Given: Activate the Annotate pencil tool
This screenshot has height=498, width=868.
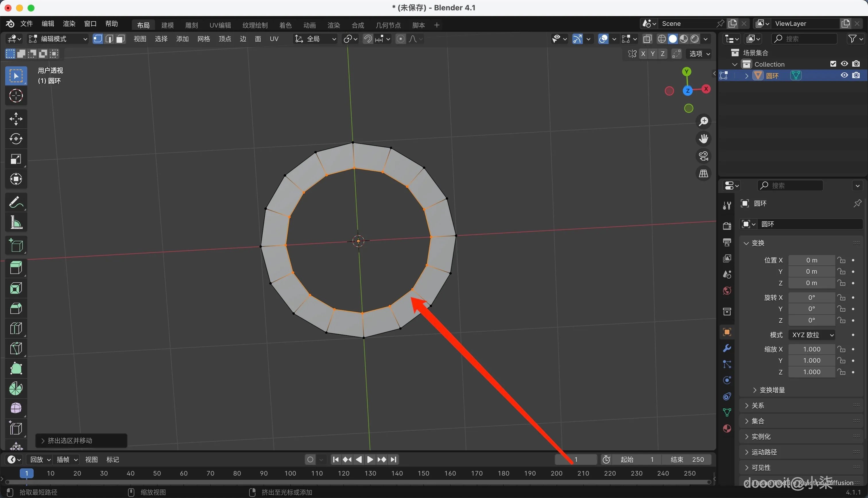Looking at the screenshot, I should click(x=16, y=202).
